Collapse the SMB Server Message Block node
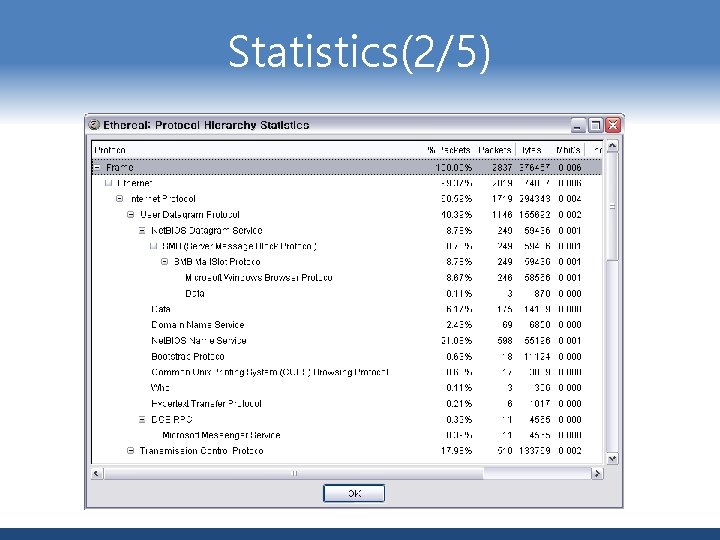Screen dimensions: 720x540 coord(153,246)
